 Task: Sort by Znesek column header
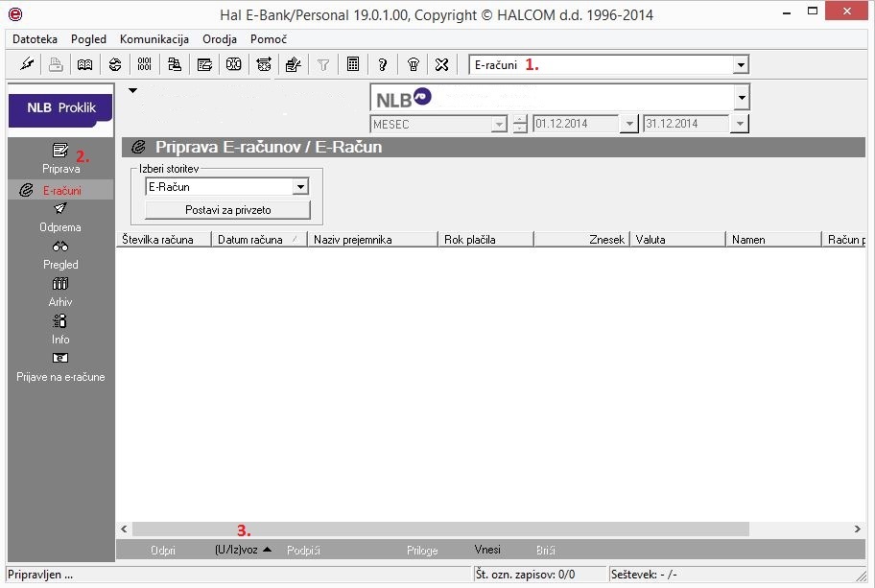point(582,240)
